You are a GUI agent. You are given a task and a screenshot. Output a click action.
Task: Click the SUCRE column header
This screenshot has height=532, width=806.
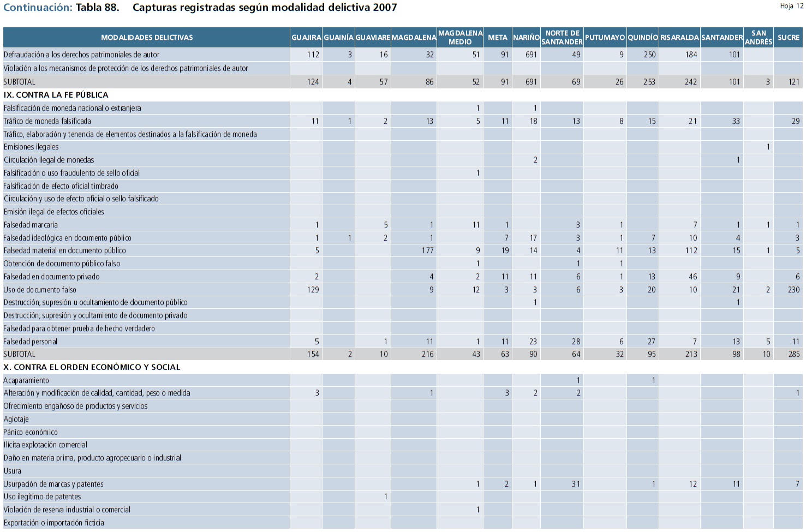coord(788,38)
